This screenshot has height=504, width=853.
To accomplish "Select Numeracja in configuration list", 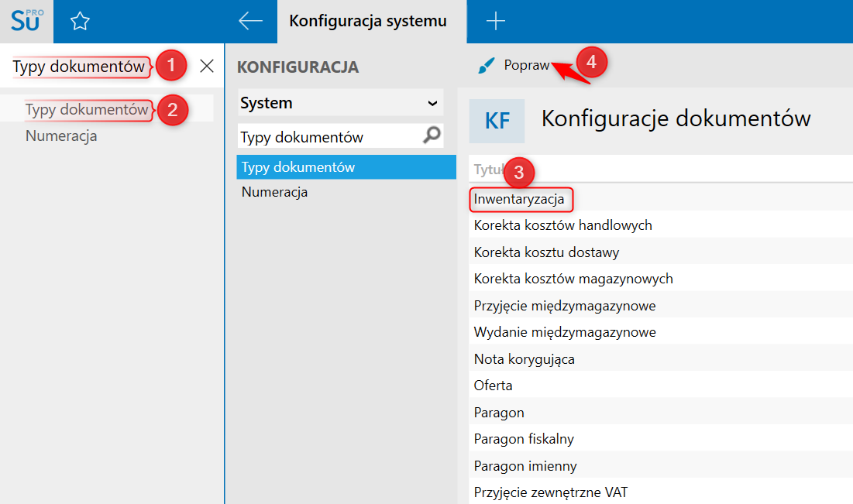I will point(274,192).
